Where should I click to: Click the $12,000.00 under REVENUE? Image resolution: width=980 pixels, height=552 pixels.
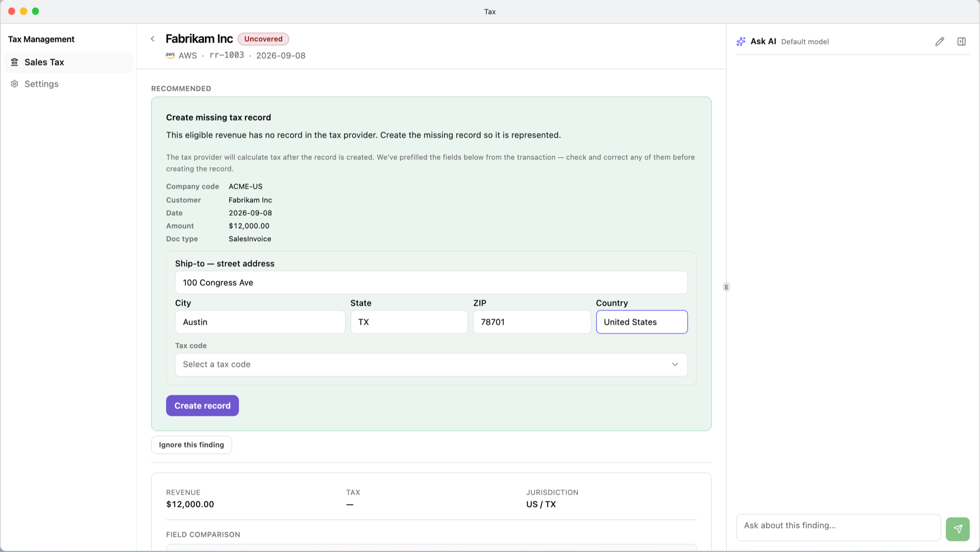(190, 504)
